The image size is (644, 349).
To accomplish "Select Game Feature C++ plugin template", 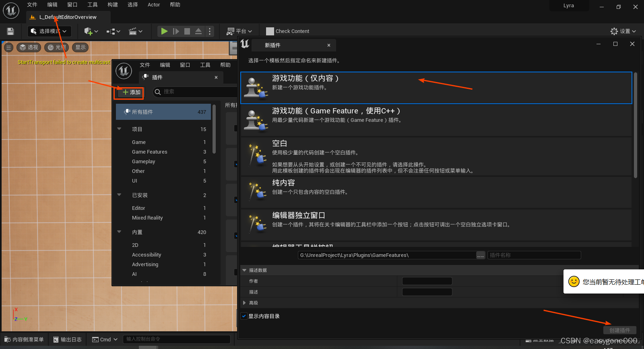I will (436, 120).
